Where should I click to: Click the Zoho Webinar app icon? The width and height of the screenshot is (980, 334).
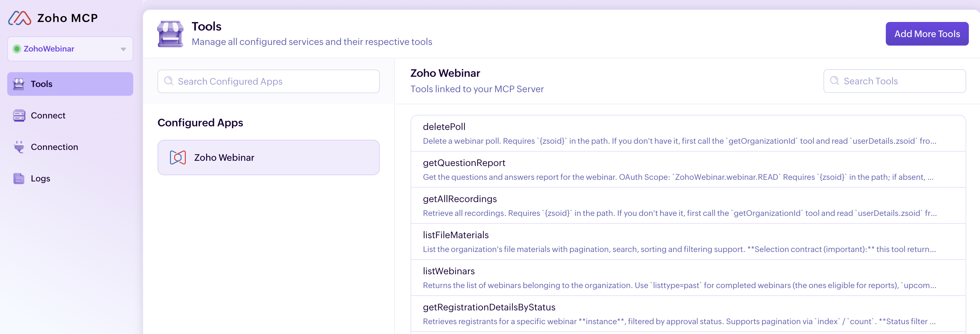(178, 157)
